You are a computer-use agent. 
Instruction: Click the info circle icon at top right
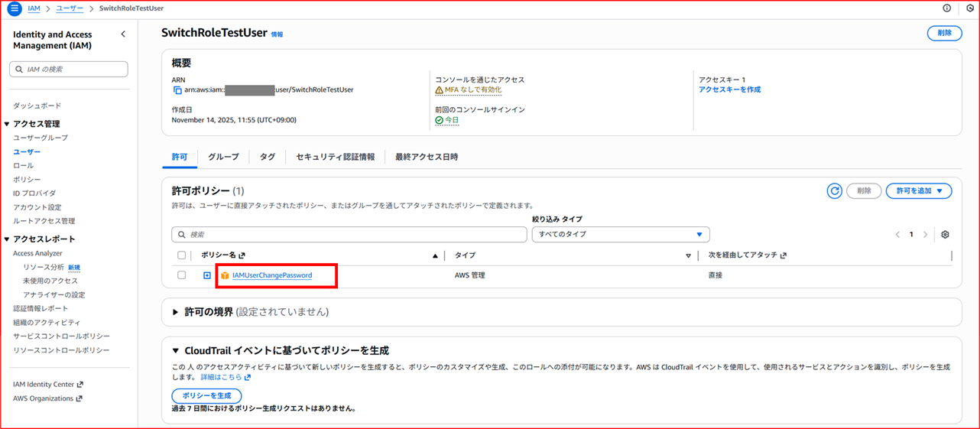947,8
